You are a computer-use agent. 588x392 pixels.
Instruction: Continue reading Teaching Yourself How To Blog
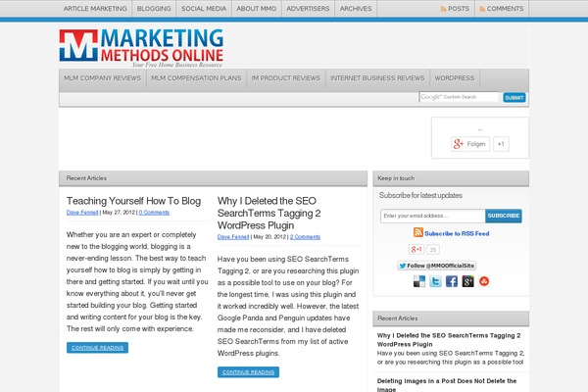tap(97, 348)
